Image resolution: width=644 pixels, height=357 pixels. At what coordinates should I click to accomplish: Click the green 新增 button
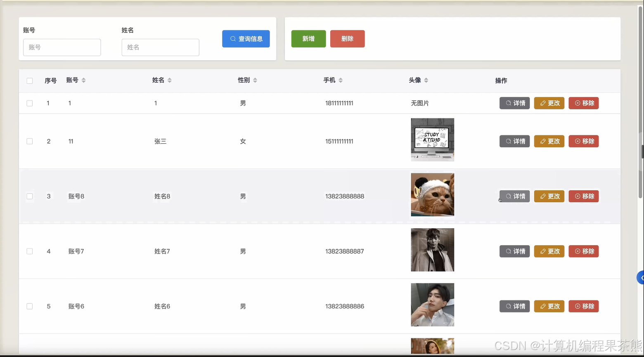click(x=309, y=39)
